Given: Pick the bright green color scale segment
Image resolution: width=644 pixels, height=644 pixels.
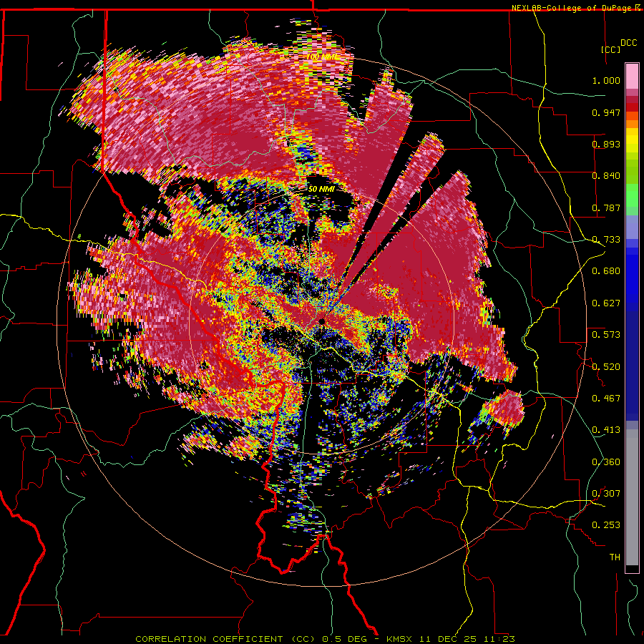Looking at the screenshot, I should tap(632, 195).
